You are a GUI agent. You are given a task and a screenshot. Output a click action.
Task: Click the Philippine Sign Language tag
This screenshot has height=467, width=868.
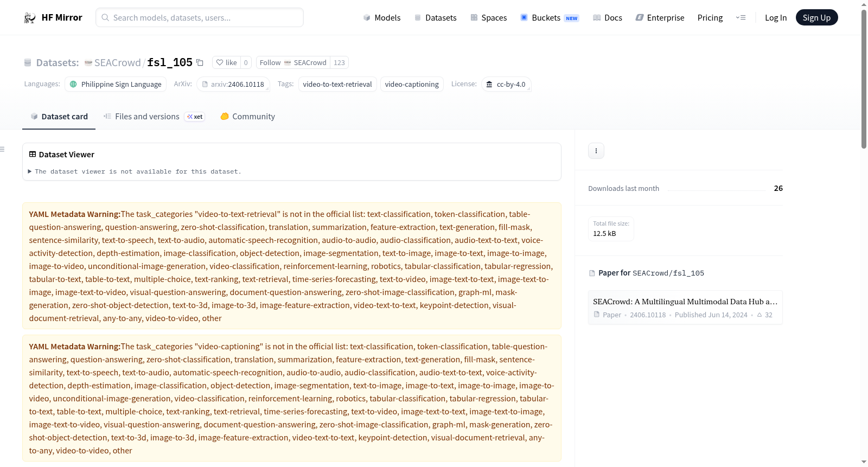116,84
